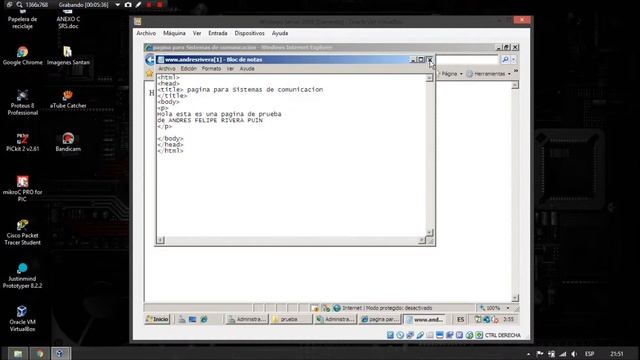Image resolution: width=640 pixels, height=360 pixels.
Task: Switch to first Administra... taskbar button
Action: [x=247, y=319]
